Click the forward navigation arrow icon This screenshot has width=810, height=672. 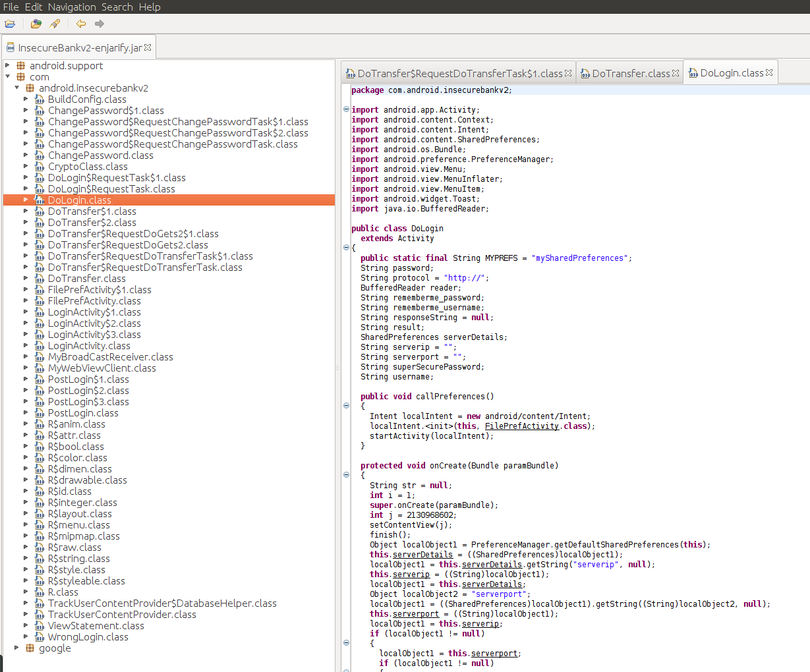[98, 23]
